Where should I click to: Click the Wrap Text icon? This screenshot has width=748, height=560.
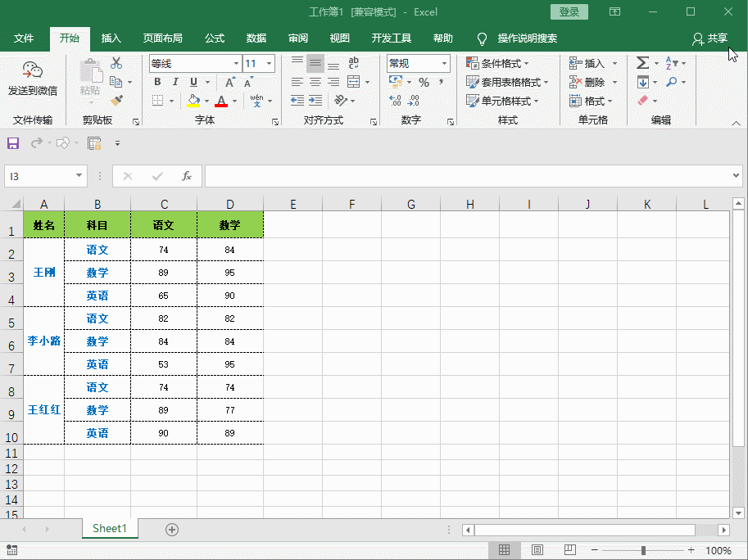tap(353, 63)
